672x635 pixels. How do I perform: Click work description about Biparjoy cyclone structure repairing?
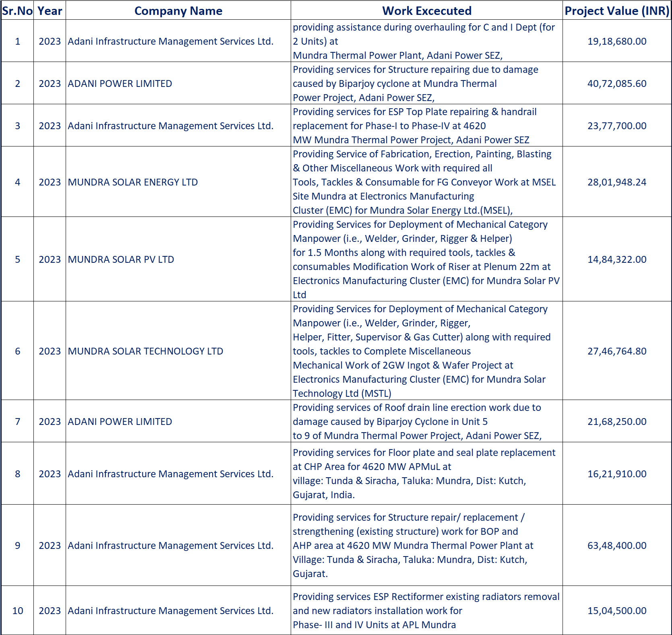tap(427, 83)
